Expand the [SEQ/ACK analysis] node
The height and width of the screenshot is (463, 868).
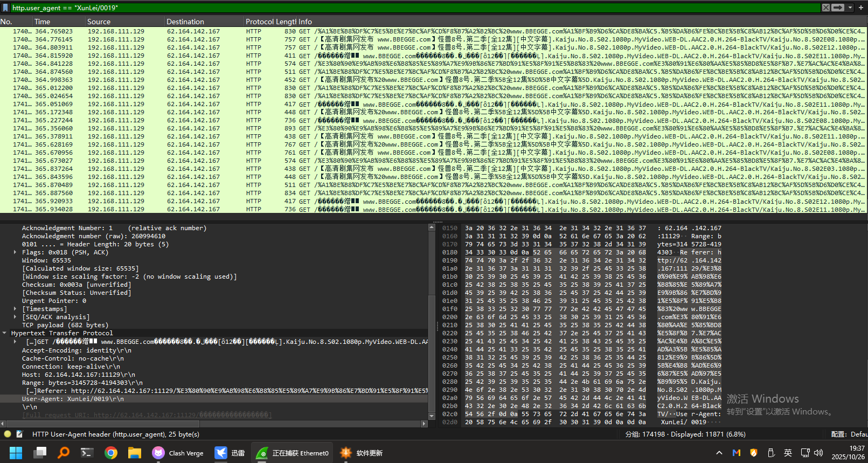point(15,317)
